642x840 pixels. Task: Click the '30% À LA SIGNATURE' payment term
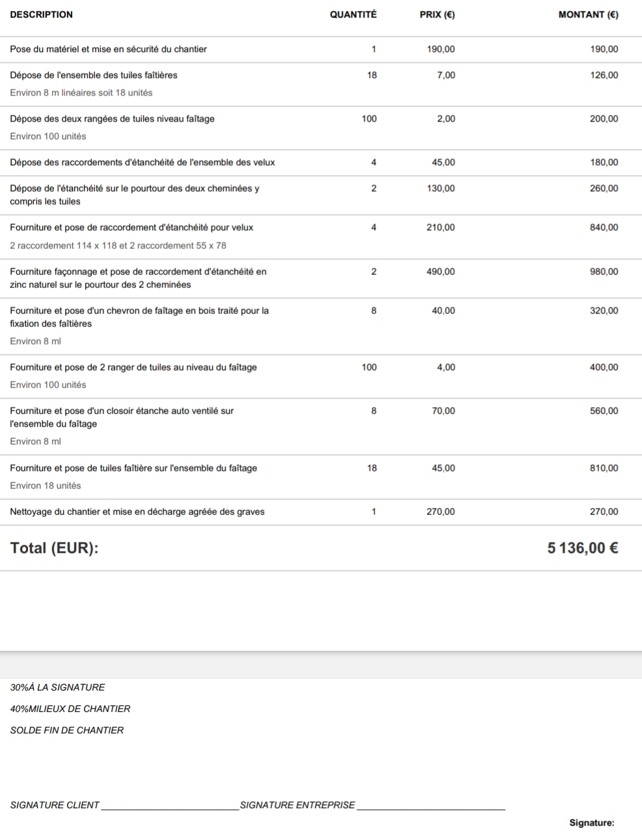pos(57,687)
